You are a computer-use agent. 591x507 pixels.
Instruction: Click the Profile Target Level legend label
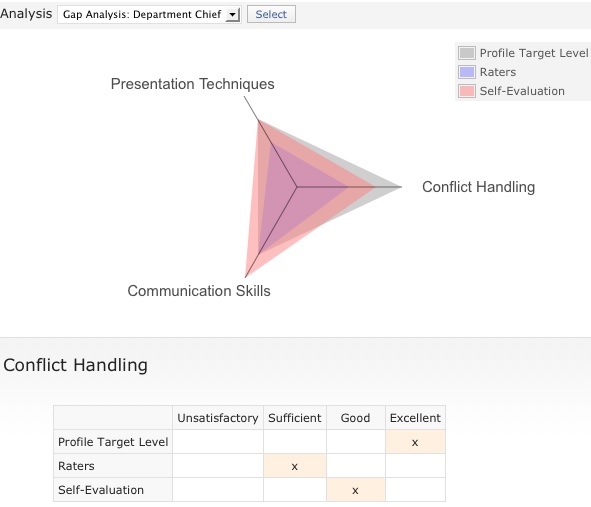[x=534, y=53]
